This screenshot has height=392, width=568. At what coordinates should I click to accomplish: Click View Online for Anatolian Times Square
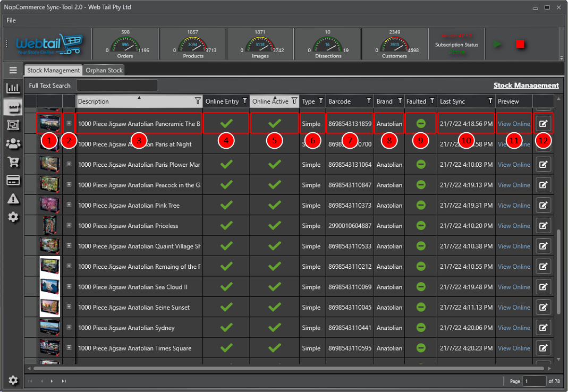click(513, 348)
